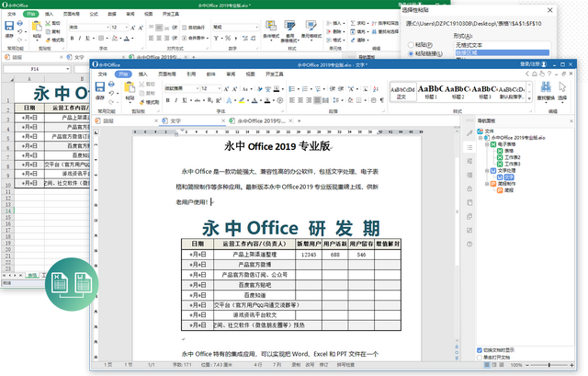Apply Italic in the front document ribbon
The image size is (588, 376).
pos(175,100)
